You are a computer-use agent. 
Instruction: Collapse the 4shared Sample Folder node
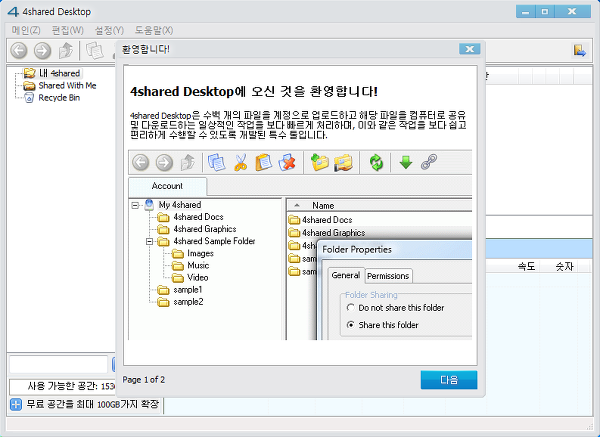(x=150, y=241)
